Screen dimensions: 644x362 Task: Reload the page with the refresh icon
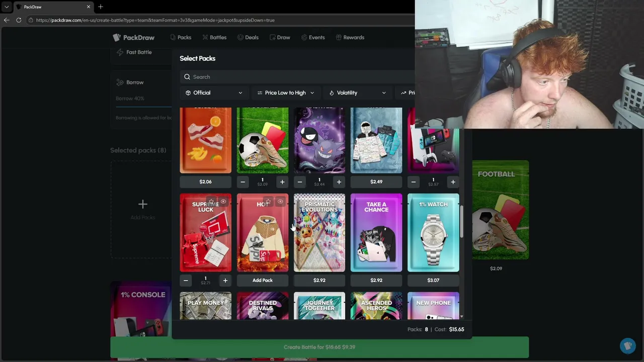pyautogui.click(x=19, y=20)
